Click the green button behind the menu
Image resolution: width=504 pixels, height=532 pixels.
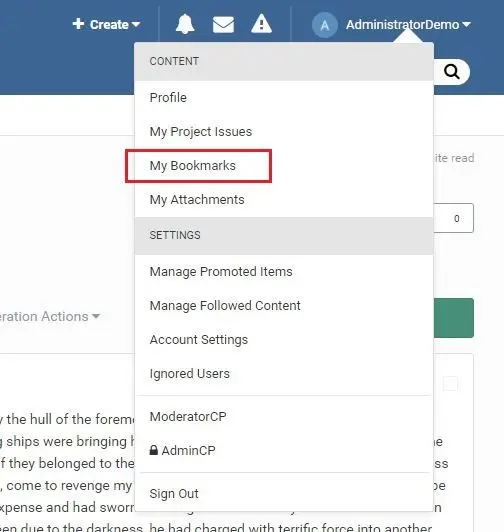(453, 318)
